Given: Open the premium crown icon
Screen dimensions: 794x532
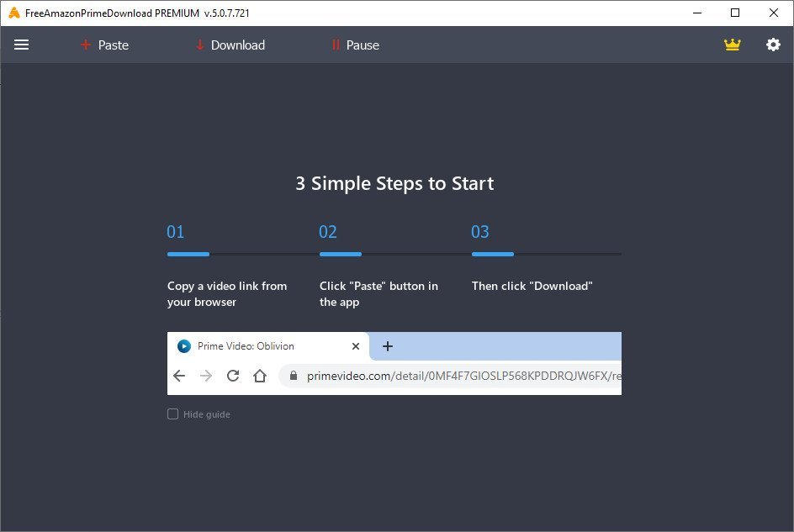Looking at the screenshot, I should 733,45.
